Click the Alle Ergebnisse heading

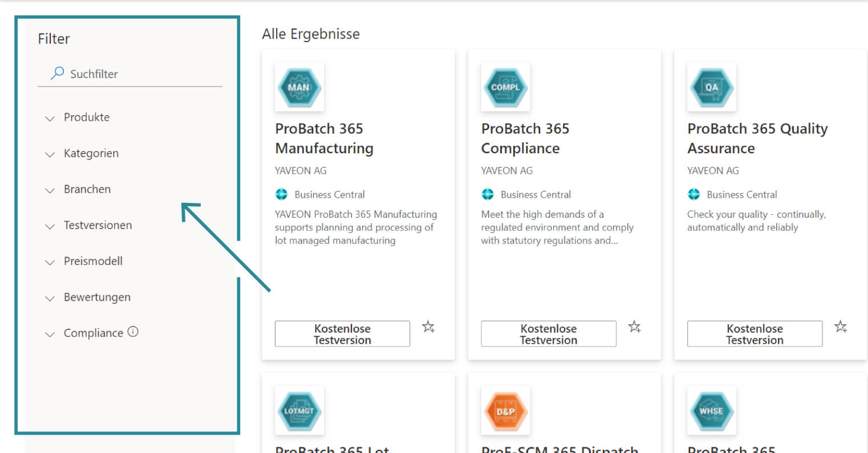coord(311,34)
